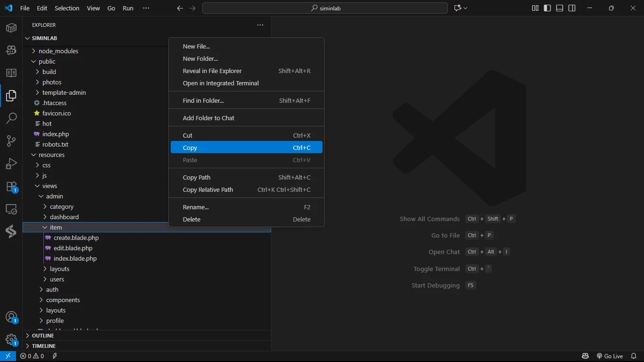Open the Remote Explorer icon

11,209
